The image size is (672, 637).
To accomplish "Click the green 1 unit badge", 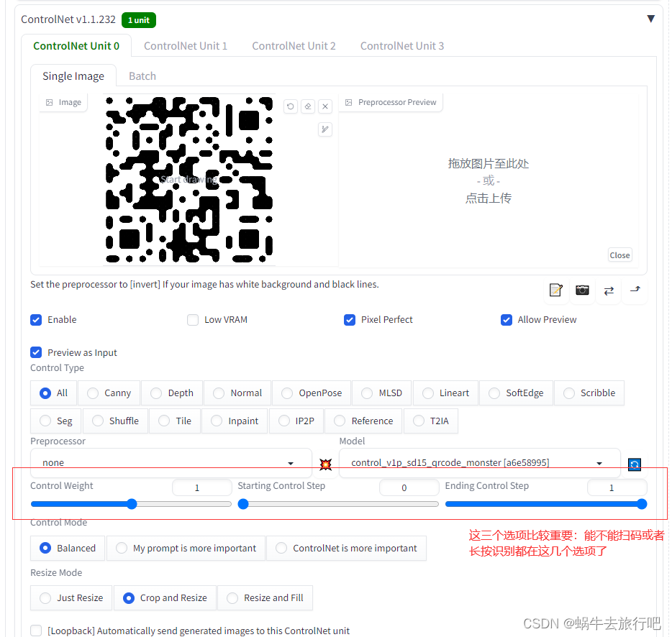I will [139, 20].
